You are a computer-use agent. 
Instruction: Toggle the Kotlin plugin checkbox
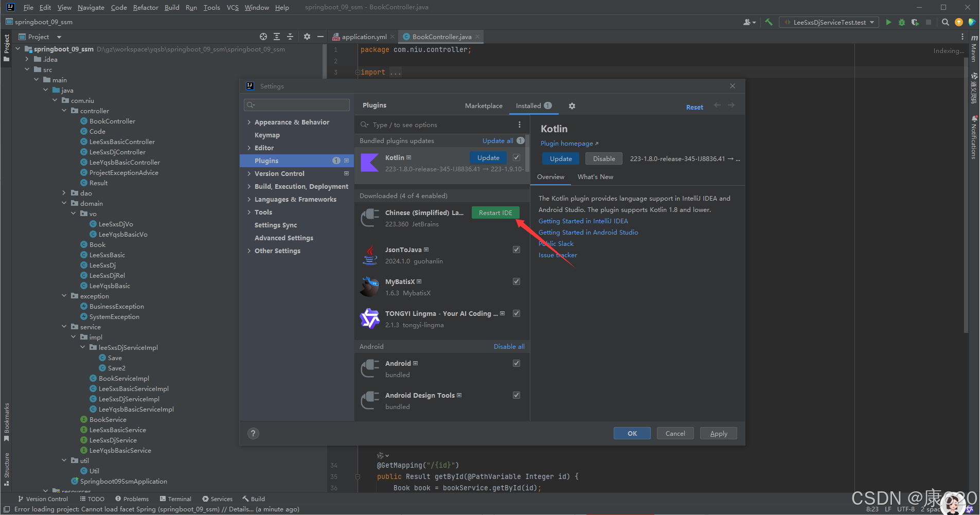pos(516,157)
